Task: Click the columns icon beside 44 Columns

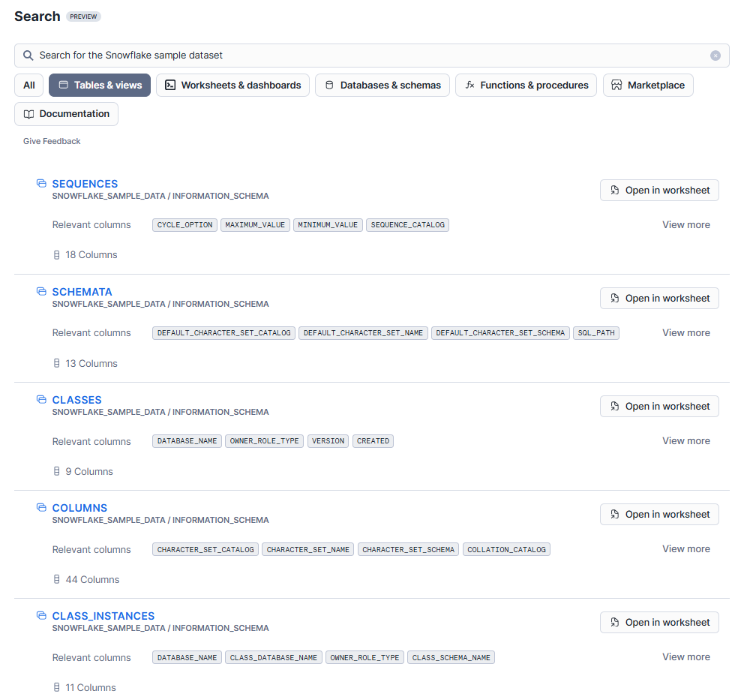Action: point(55,578)
